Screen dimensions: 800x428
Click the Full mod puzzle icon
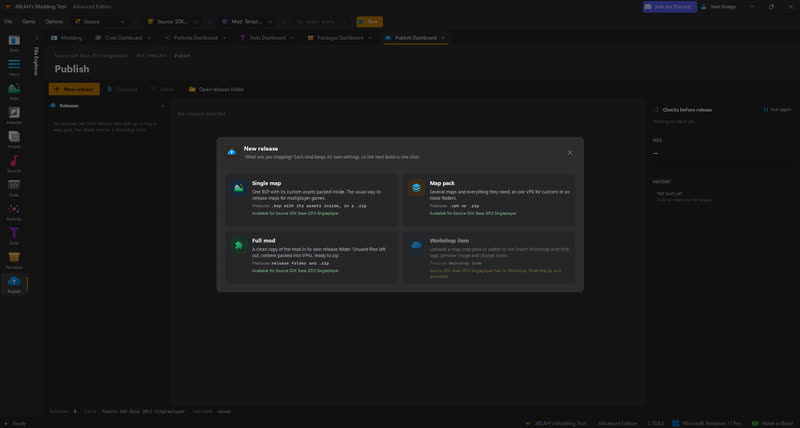click(239, 245)
